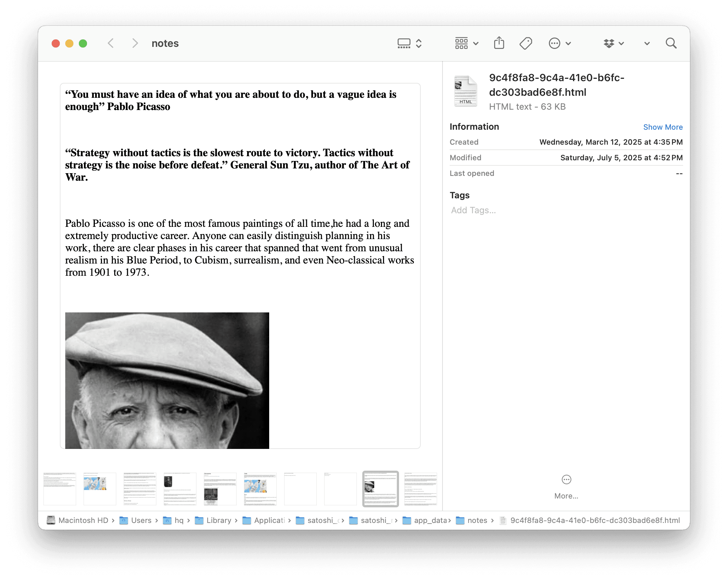
Task: Select the first filmstrip thumbnail
Action: coord(60,489)
